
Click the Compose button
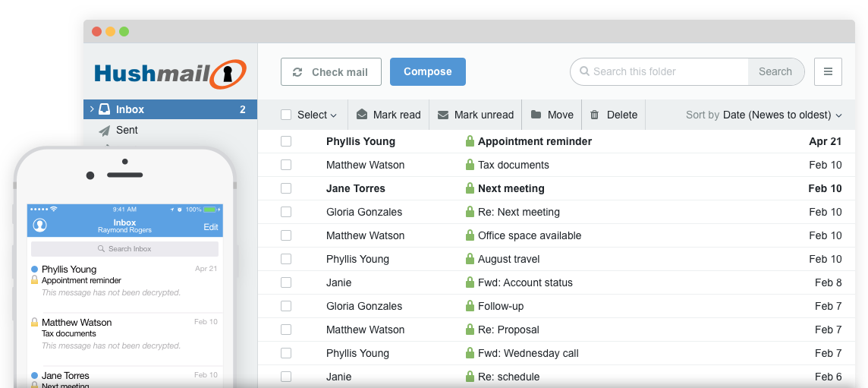(x=428, y=71)
